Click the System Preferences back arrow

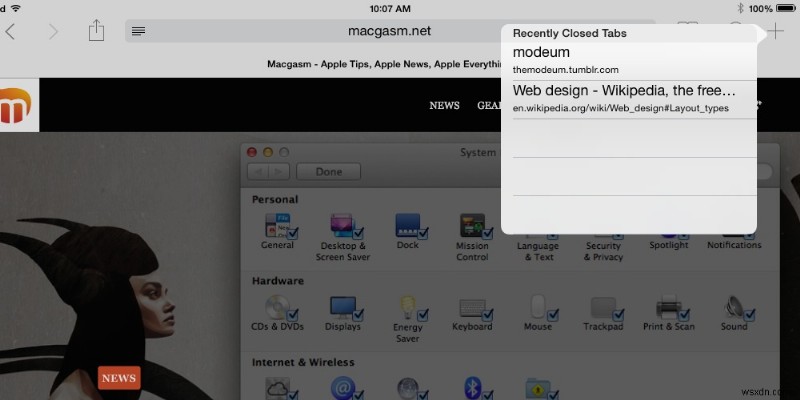(258, 172)
